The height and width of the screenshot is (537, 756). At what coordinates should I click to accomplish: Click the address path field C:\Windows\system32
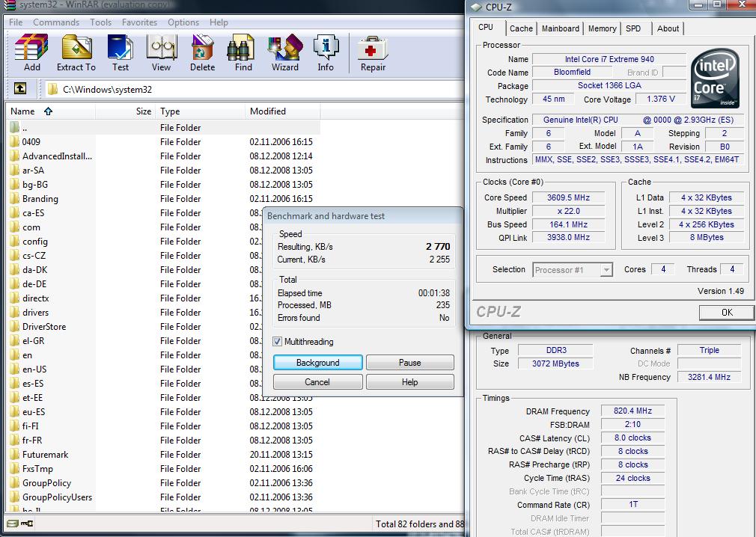pyautogui.click(x=254, y=89)
